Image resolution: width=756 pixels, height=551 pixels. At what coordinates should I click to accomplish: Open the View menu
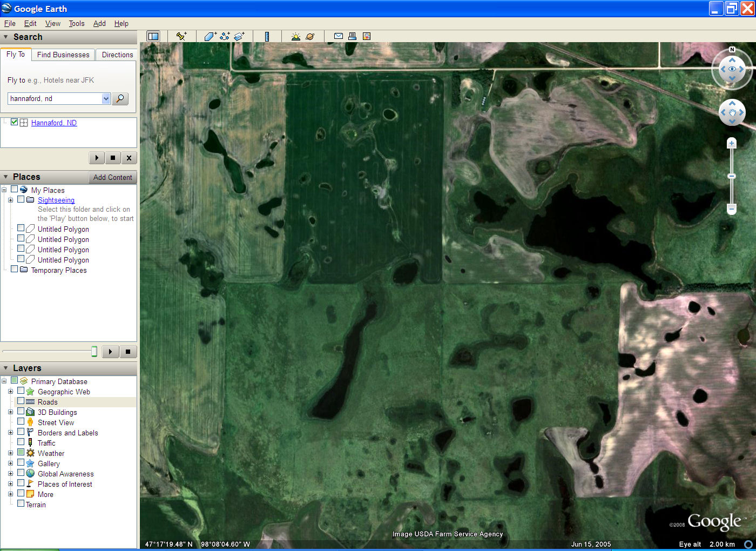click(53, 23)
